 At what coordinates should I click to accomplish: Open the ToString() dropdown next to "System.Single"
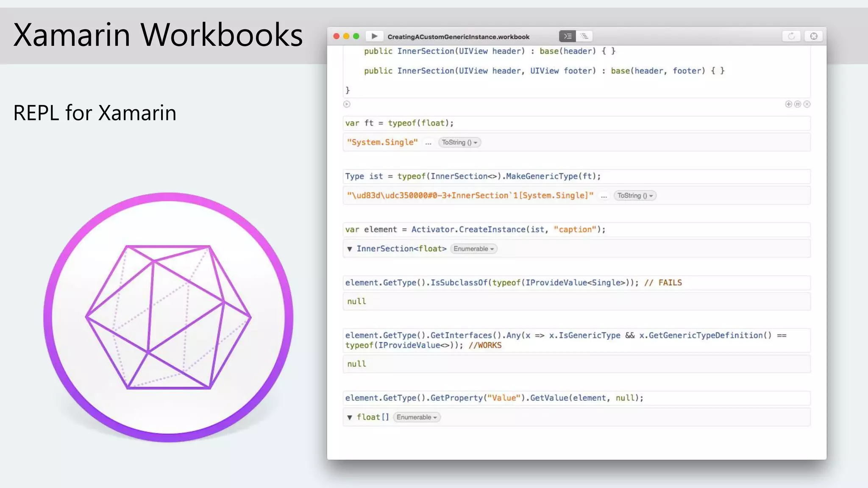click(x=460, y=143)
